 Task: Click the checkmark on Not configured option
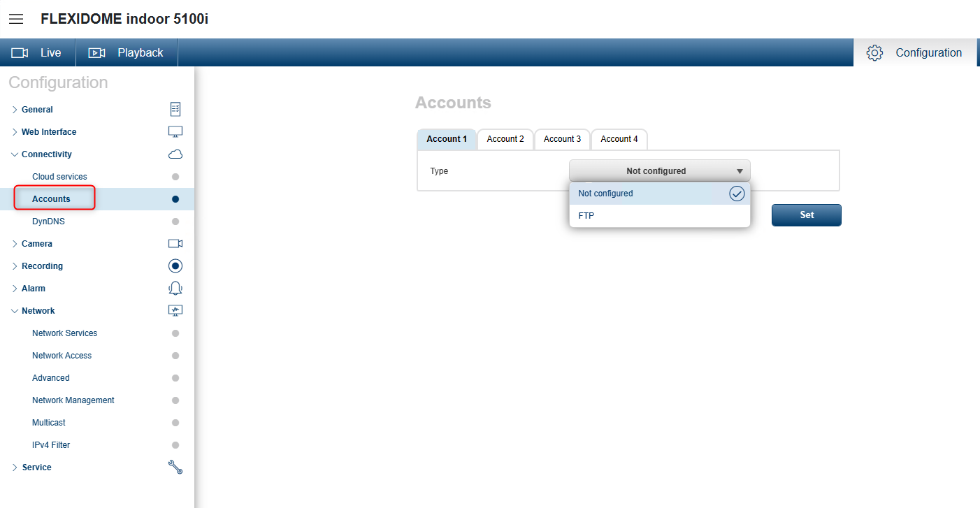(737, 194)
